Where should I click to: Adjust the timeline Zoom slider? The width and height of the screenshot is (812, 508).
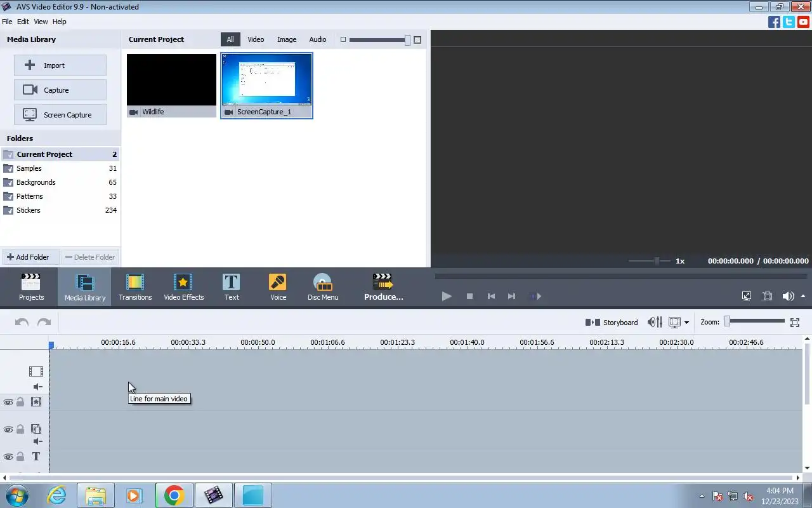(x=756, y=321)
